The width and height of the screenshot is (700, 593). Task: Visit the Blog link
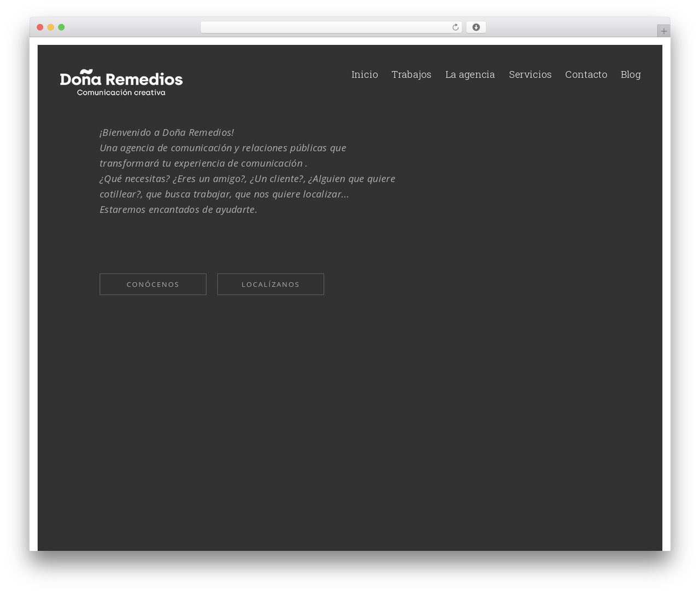631,74
